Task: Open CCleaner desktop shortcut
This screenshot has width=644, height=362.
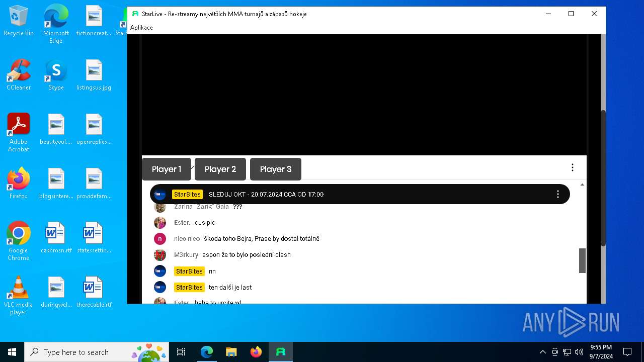Action: coord(19,75)
